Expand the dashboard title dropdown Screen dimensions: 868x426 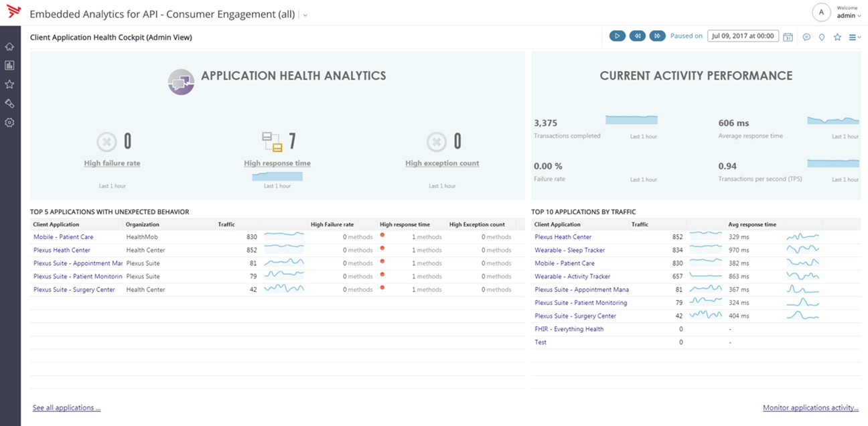(305, 14)
